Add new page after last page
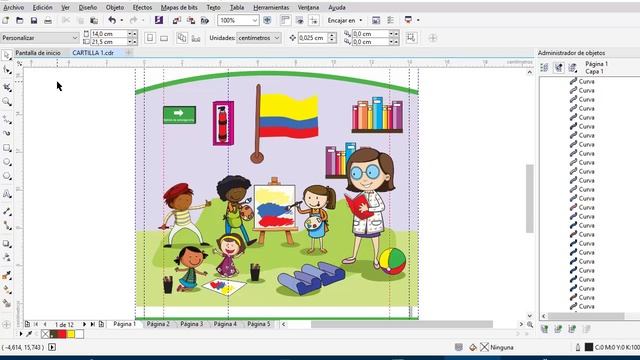Image resolution: width=640 pixels, height=360 pixels. [101, 324]
